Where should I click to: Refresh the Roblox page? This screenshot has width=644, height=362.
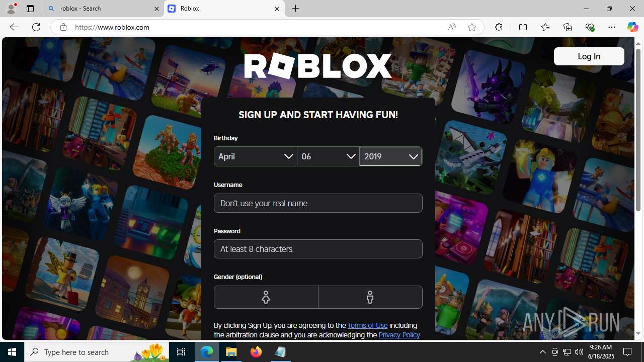tap(36, 27)
